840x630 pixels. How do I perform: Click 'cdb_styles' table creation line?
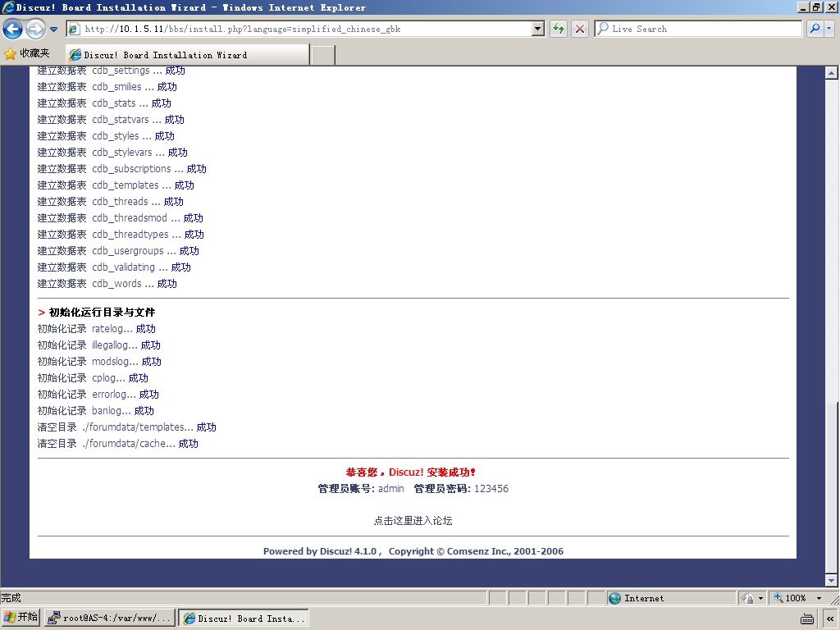pyautogui.click(x=106, y=135)
